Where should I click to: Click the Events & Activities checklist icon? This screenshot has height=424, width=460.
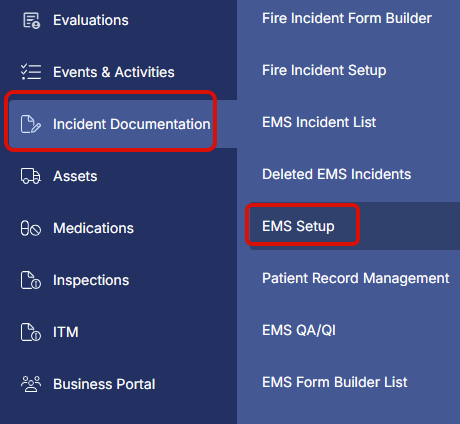coord(31,72)
